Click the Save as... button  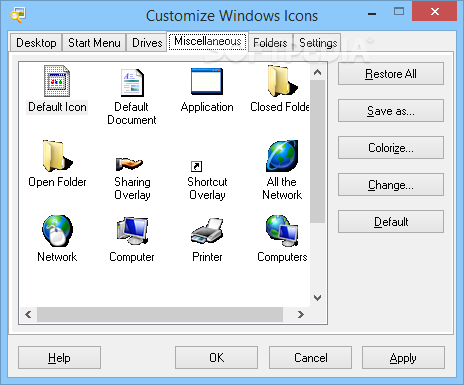pos(391,111)
